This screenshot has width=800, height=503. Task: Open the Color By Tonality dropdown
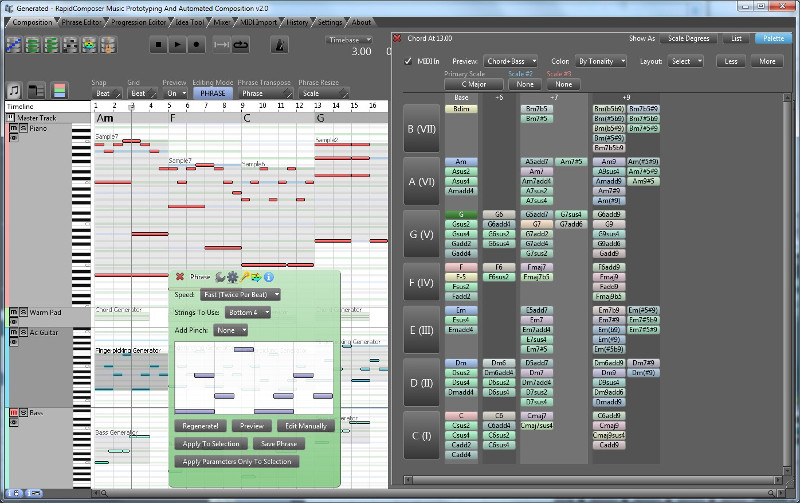coord(601,61)
